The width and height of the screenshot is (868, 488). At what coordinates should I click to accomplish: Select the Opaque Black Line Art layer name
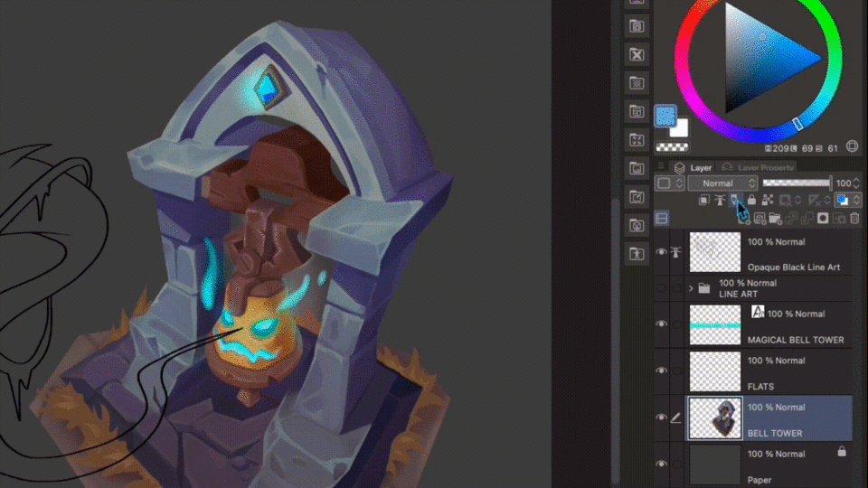[794, 267]
